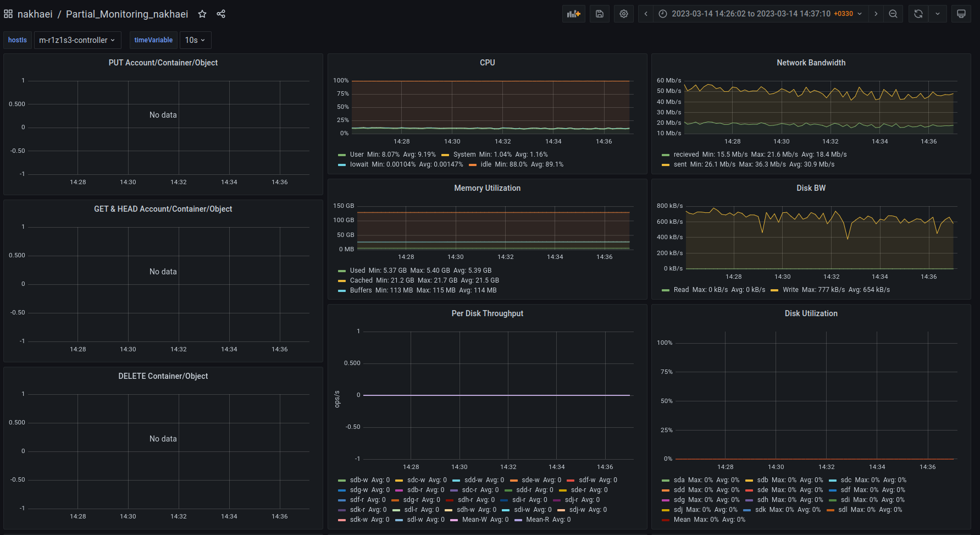Zoom out the time range
The image size is (980, 535).
[893, 14]
